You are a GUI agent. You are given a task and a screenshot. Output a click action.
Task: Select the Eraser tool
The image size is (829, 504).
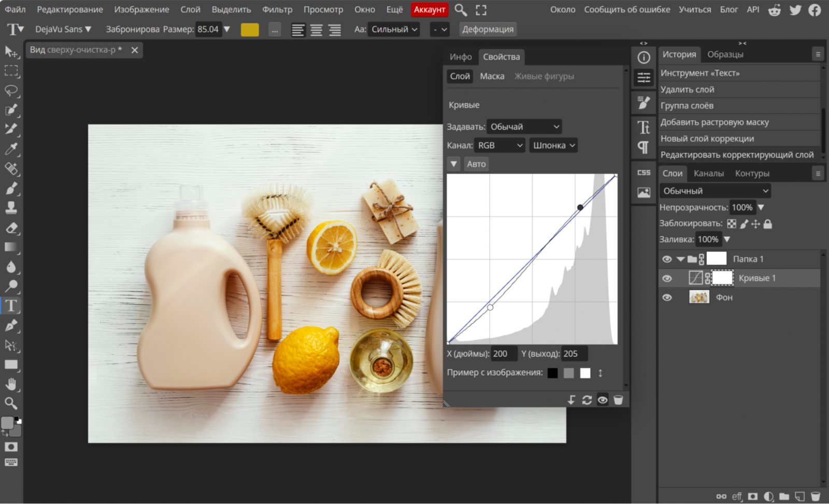click(11, 228)
